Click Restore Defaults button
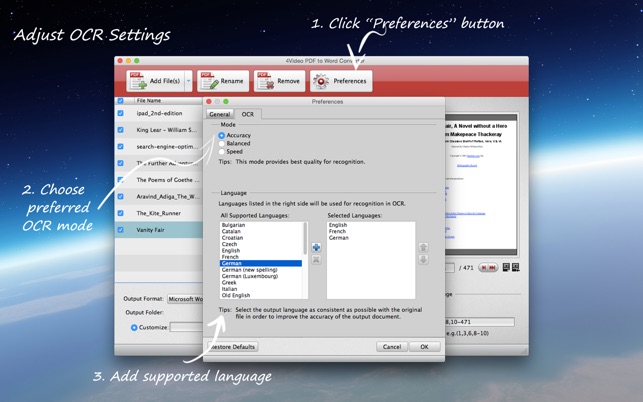 tap(233, 347)
